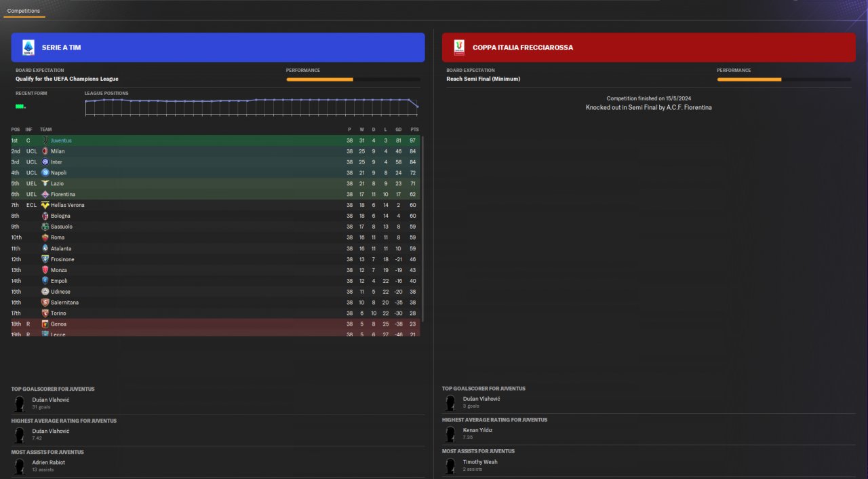Open Kenan Yildiz player link
This screenshot has width=868, height=479.
tap(478, 430)
